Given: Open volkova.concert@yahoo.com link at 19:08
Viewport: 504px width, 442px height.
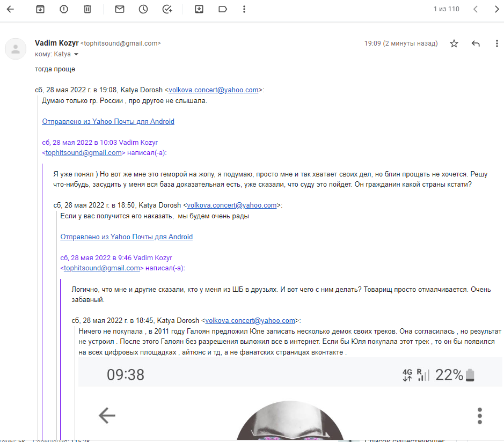Looking at the screenshot, I should [x=214, y=90].
